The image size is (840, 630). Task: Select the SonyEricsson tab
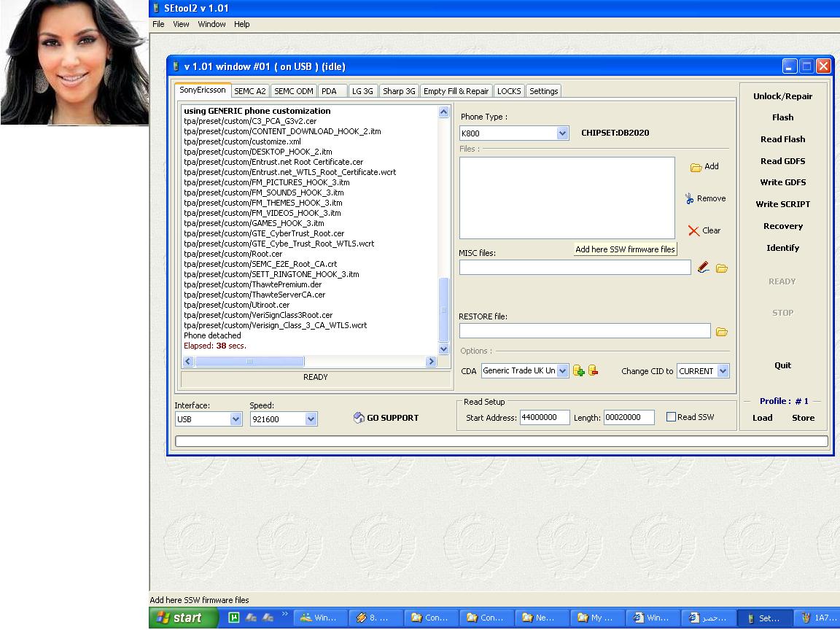click(x=203, y=90)
